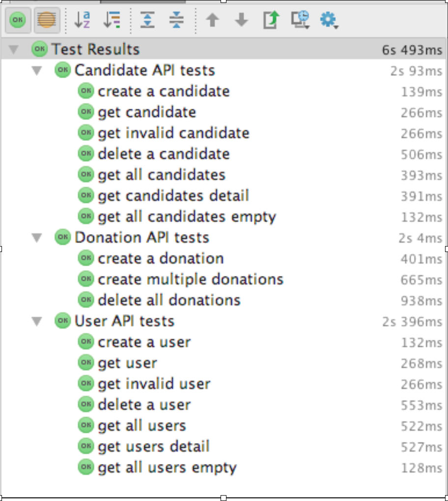
Task: Collapse the Donation API tests group
Action: 37,238
